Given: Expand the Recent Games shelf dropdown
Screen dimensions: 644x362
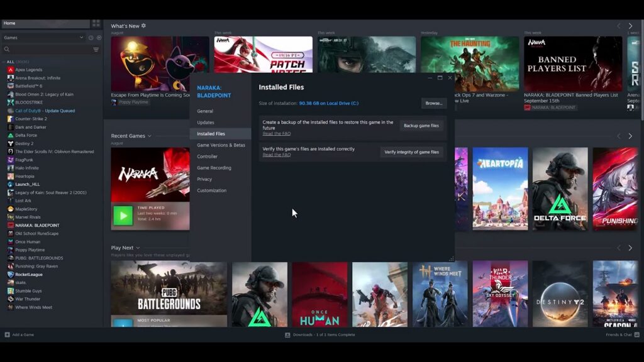Looking at the screenshot, I should pyautogui.click(x=150, y=136).
